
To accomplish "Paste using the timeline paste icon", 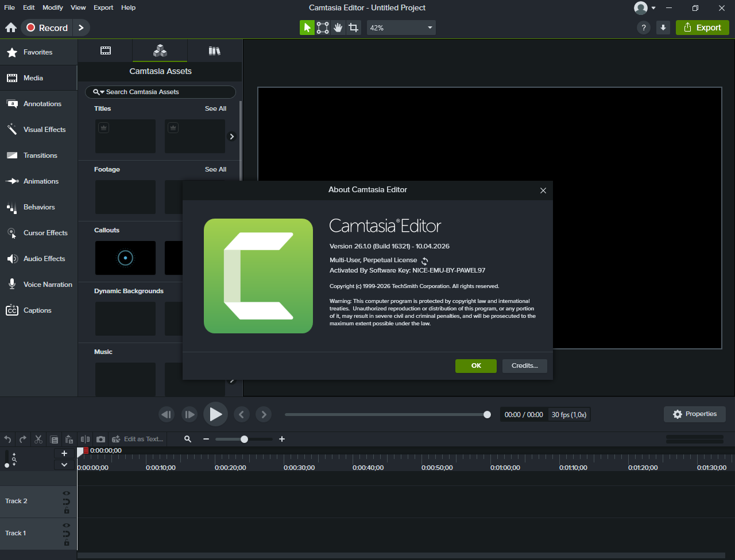I will click(69, 440).
